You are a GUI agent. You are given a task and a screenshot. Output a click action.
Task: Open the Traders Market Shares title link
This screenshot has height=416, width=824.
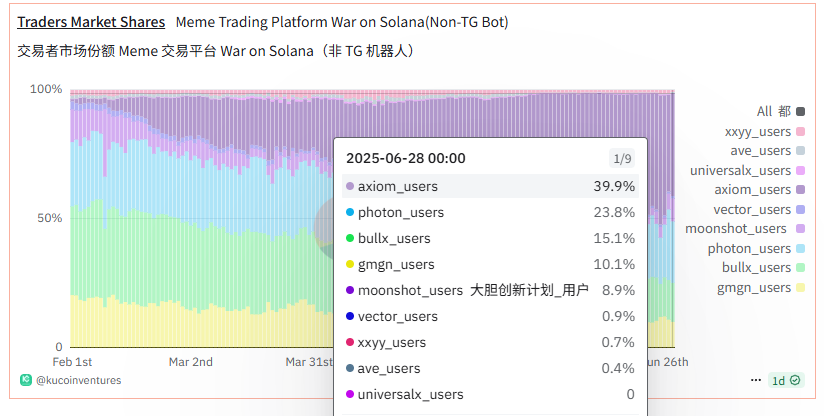pos(91,22)
